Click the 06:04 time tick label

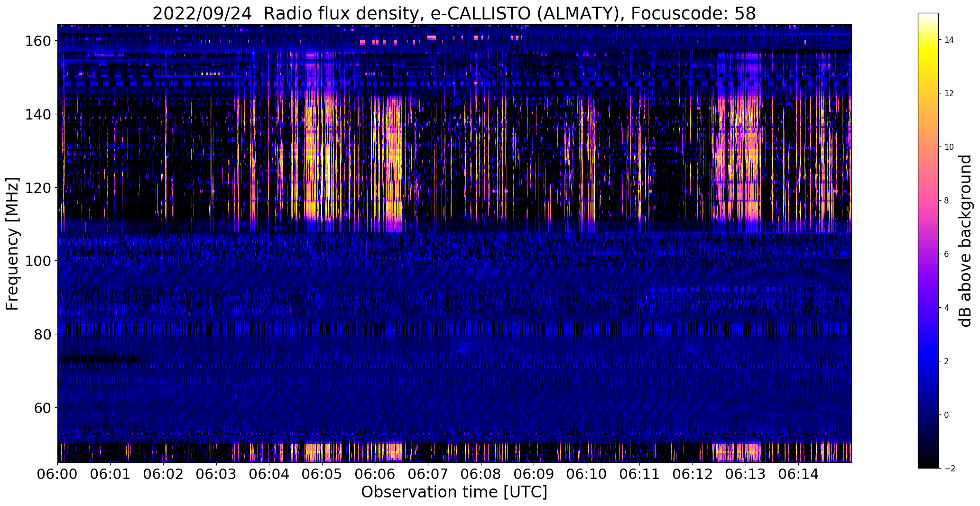click(269, 473)
